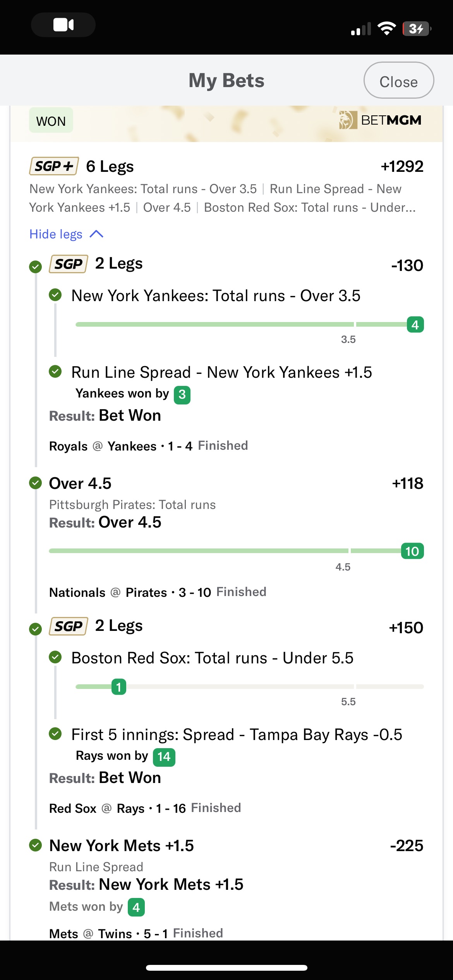
Task: Tap the SGP badge beside -130 odds
Action: coord(69,264)
